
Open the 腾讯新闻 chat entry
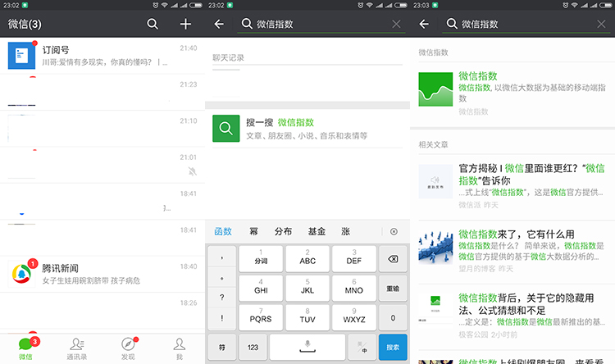pyautogui.click(x=102, y=274)
